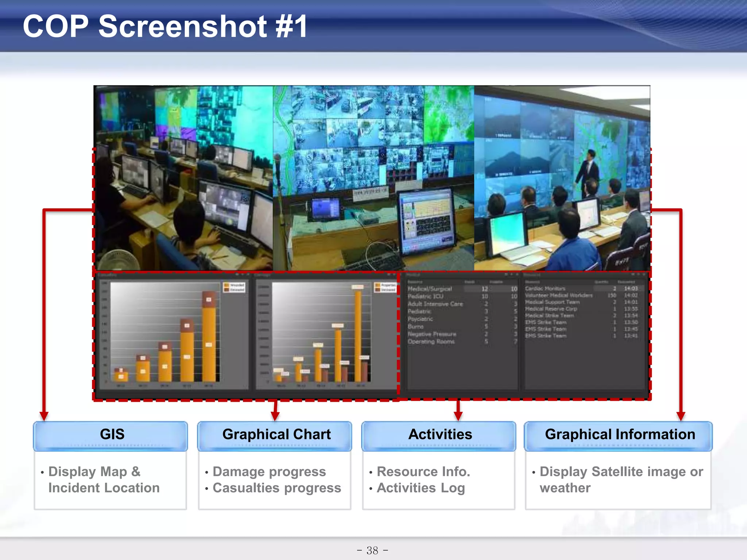Screen dimensions: 747x560
Task: Click the page number 38
Action: 372,551
